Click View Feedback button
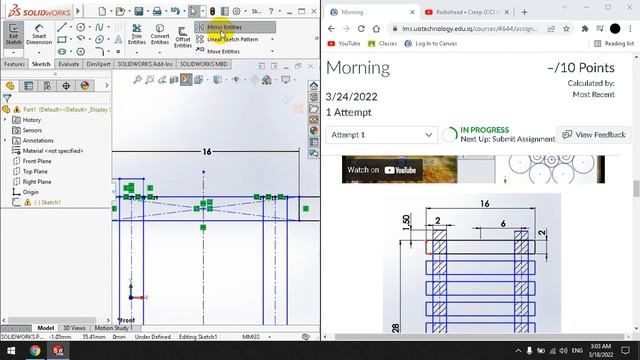This screenshot has height=360, width=640. tap(594, 135)
